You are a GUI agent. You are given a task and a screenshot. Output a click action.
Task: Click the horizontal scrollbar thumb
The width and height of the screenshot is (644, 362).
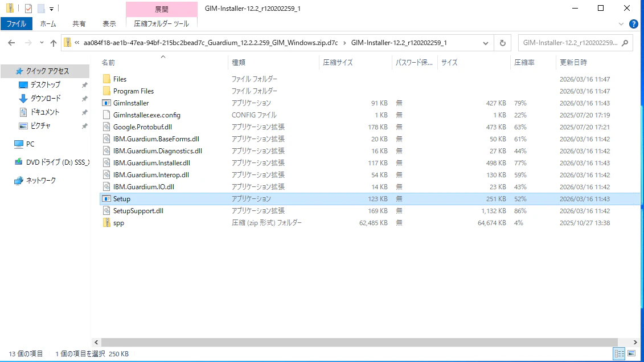tap(359, 342)
